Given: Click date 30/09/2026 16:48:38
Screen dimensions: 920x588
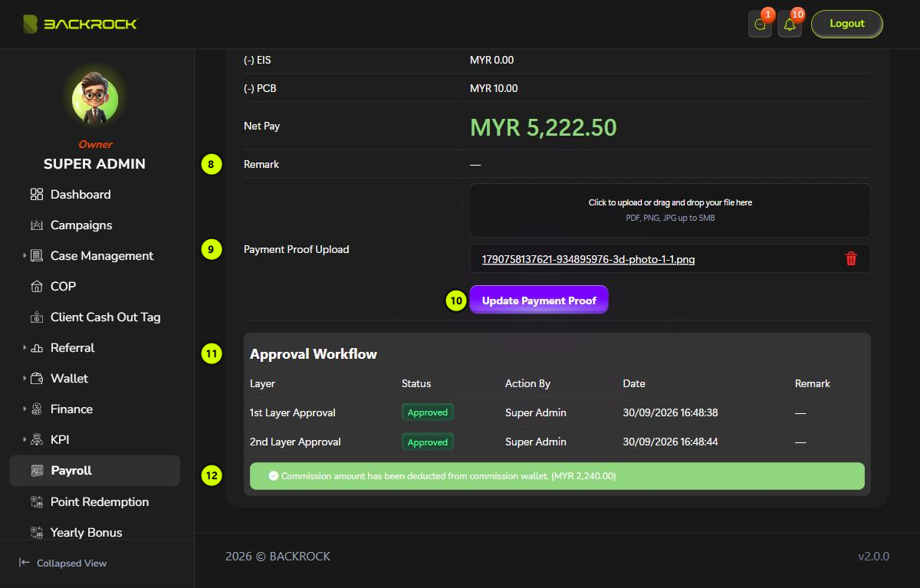Looking at the screenshot, I should [x=670, y=412].
